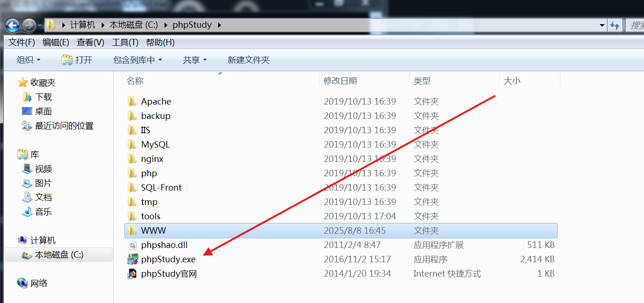Click the Internet 快捷方式 type text
The width and height of the screenshot is (644, 303).
[447, 274]
